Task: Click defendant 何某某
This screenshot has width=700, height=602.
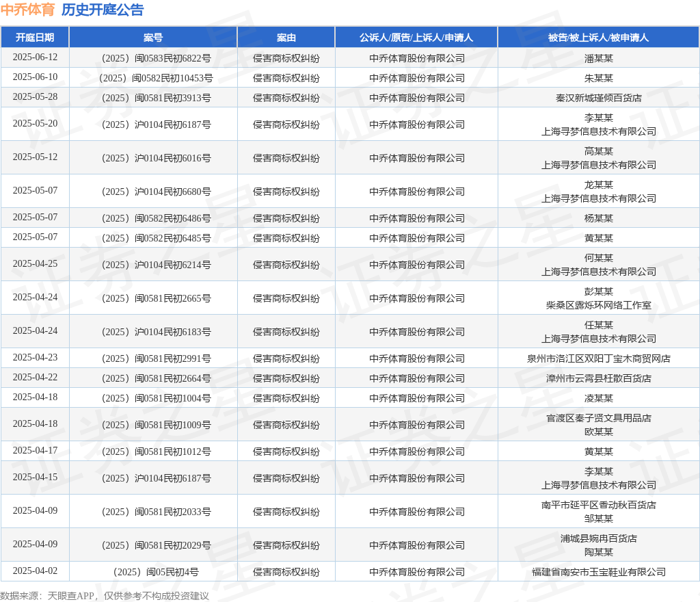Action: click(599, 258)
